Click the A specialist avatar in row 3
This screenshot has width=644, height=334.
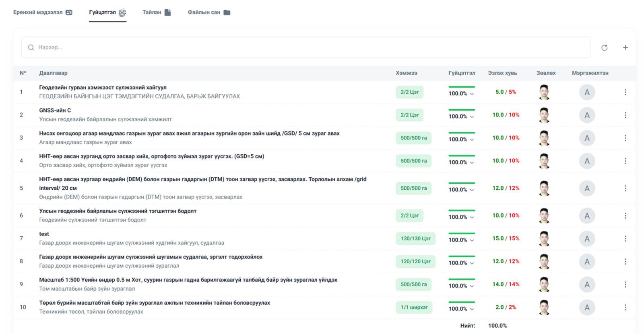coord(587,138)
